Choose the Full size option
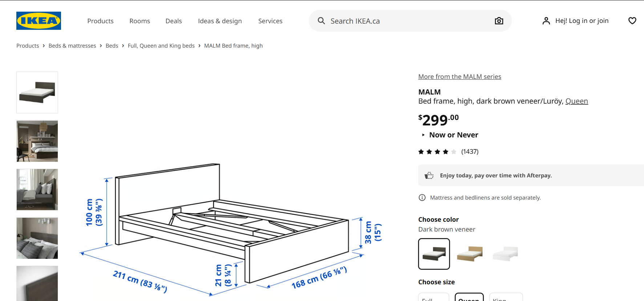644x301 pixels. 434,297
